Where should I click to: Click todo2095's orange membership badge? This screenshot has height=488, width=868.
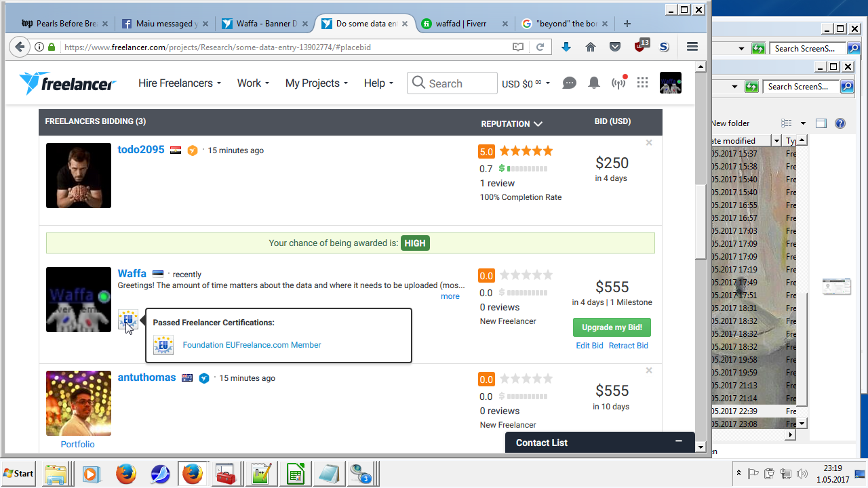click(193, 150)
